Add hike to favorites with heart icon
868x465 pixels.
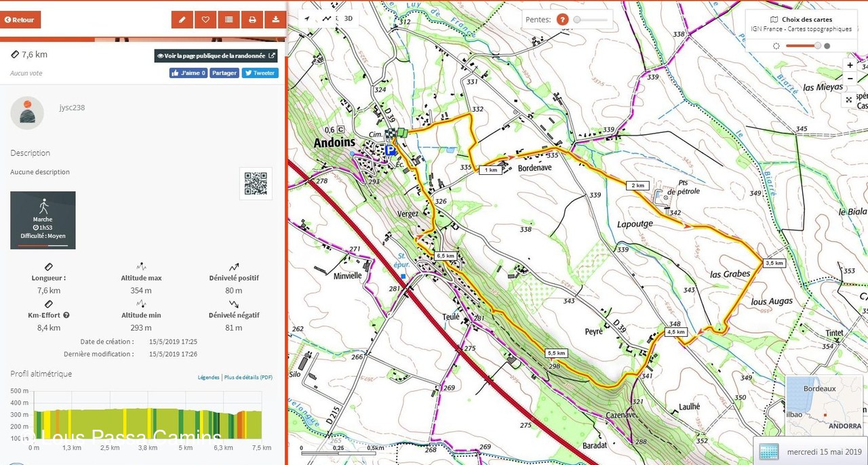205,20
